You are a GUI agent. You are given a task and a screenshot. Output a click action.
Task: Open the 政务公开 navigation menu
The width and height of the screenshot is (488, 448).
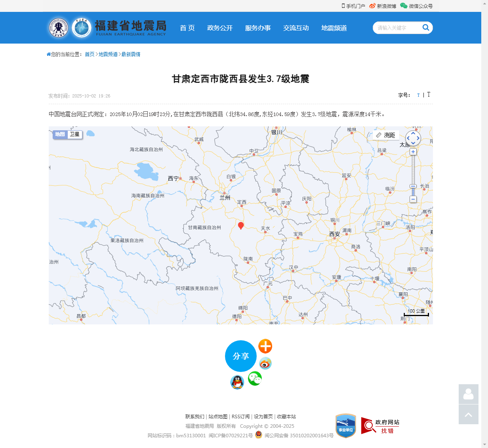point(220,28)
